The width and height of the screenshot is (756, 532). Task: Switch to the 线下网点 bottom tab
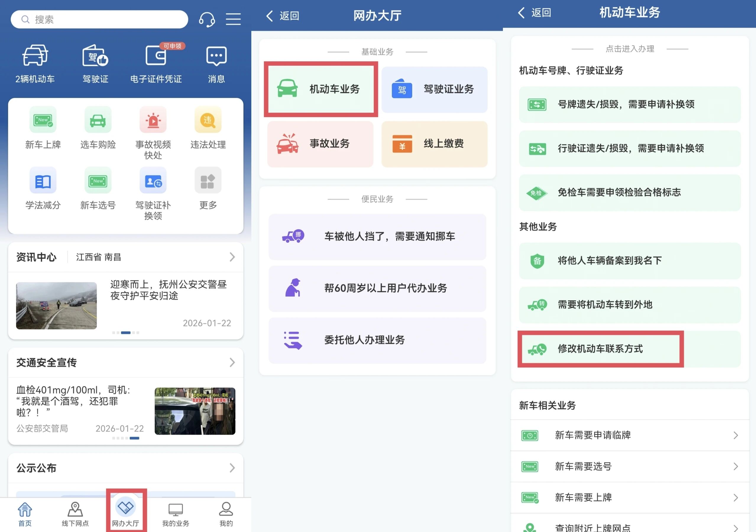coord(75,512)
